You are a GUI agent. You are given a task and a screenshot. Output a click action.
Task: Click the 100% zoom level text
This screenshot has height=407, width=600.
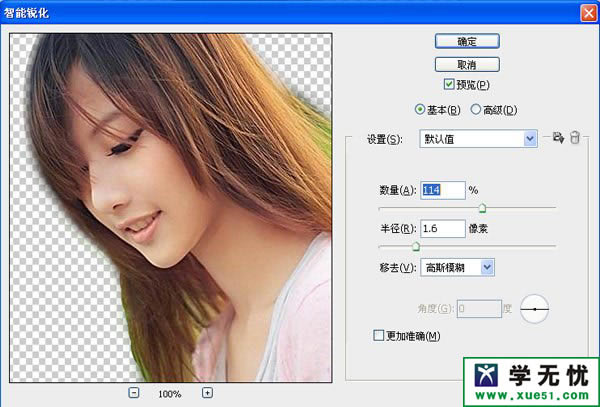(x=170, y=394)
